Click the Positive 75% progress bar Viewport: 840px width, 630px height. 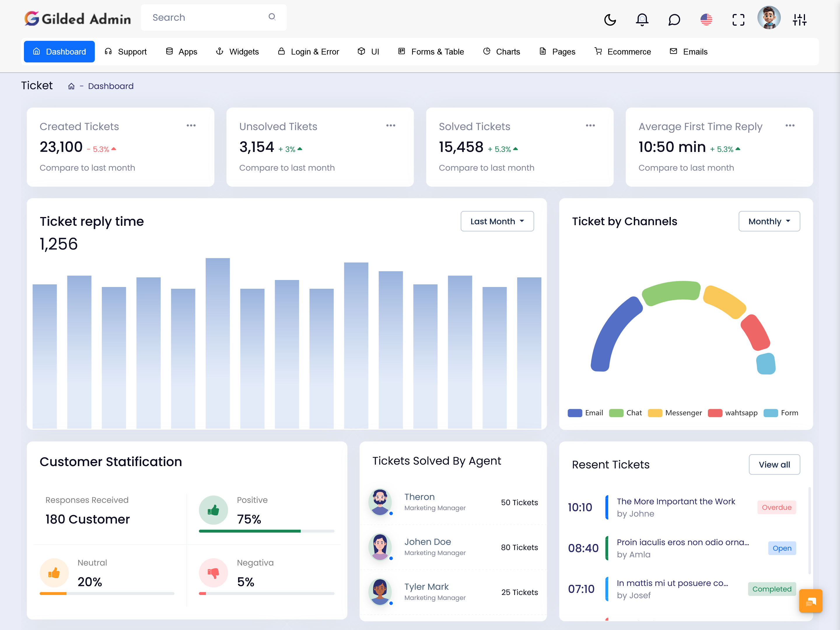267,531
